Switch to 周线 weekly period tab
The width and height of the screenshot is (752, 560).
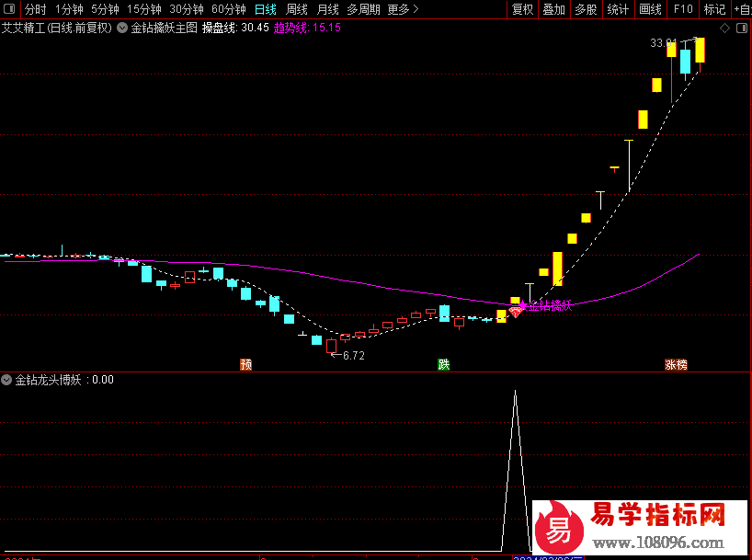pyautogui.click(x=296, y=9)
